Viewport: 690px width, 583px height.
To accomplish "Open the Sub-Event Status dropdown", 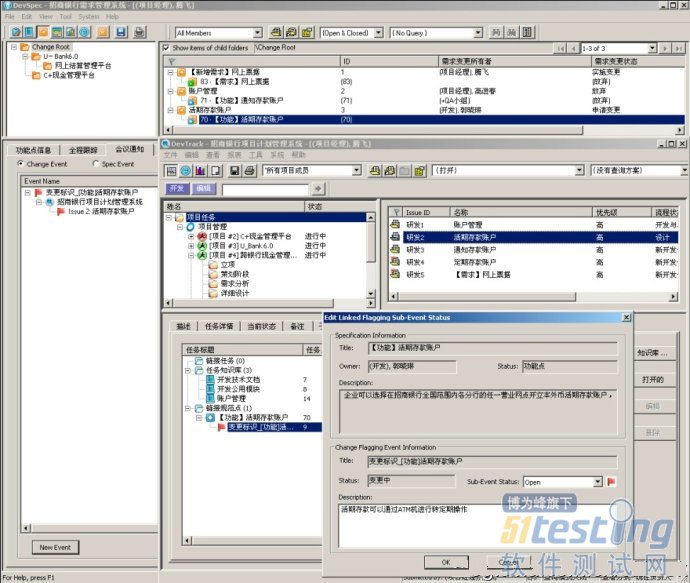I will [x=597, y=482].
